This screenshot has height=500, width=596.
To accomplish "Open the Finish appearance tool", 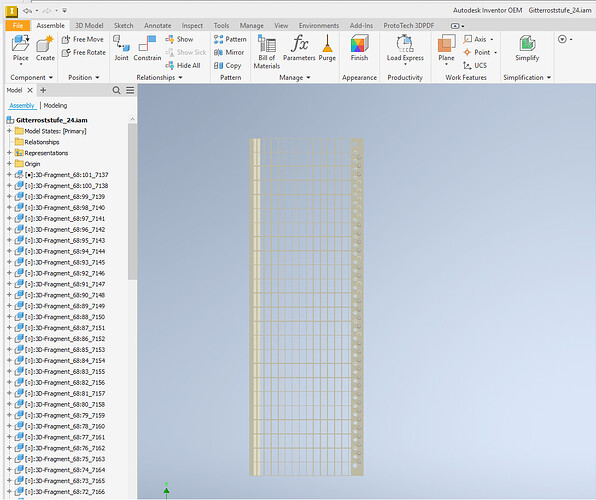I will (x=359, y=48).
